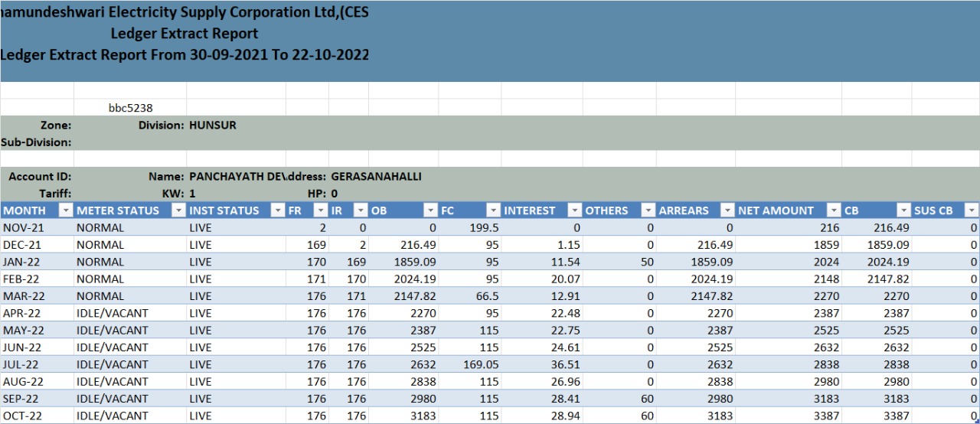980x424 pixels.
Task: Select the Tariff label cell
Action: coord(37,194)
